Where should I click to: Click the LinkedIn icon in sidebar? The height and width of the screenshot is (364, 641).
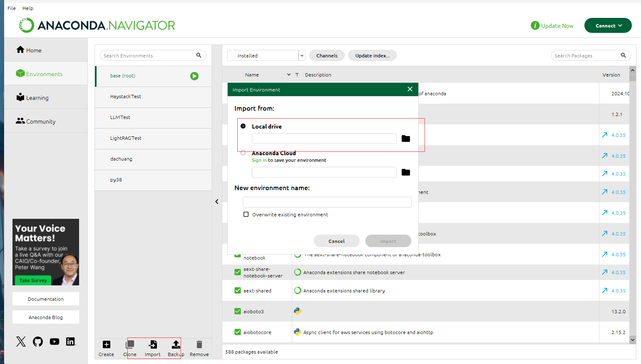[x=71, y=342]
